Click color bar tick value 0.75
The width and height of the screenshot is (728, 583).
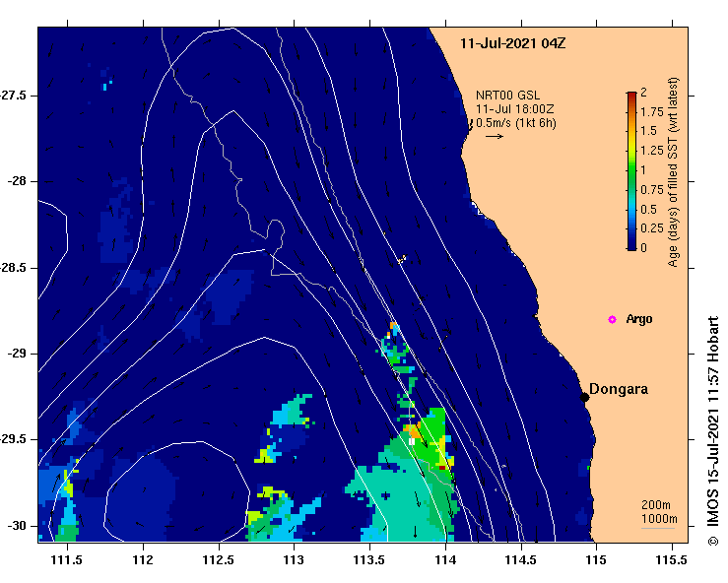click(652, 189)
